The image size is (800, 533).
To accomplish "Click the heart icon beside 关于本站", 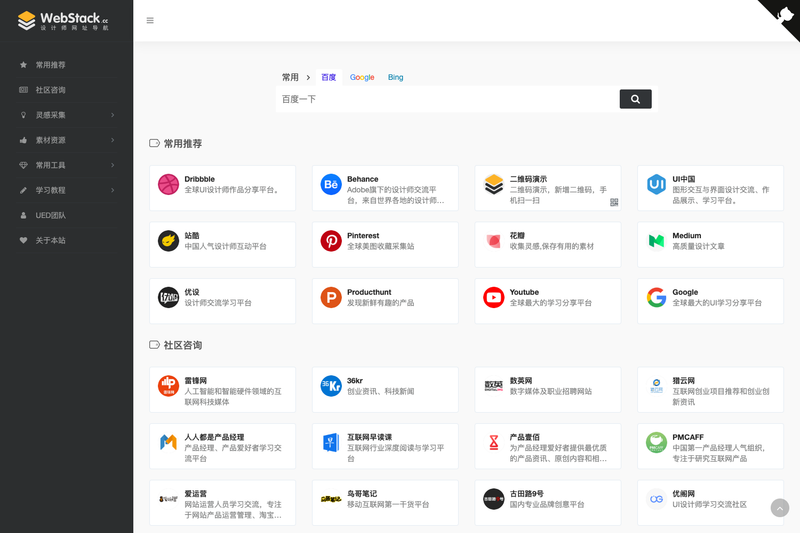I will [23, 240].
